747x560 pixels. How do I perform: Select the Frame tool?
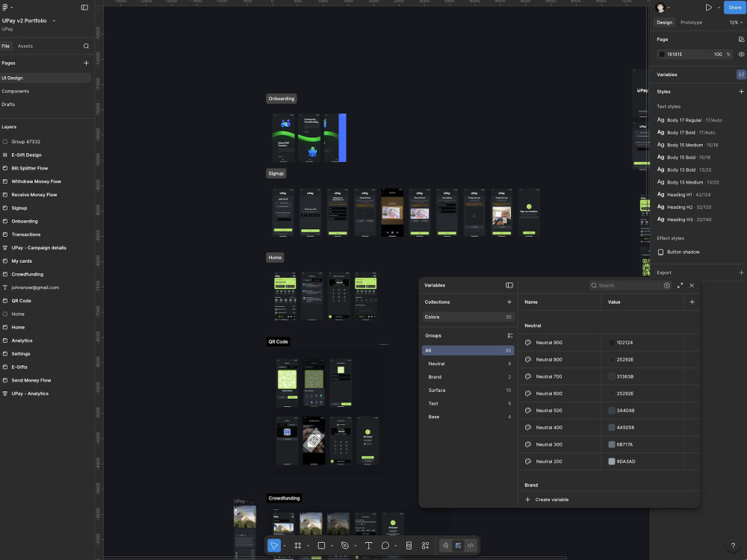click(x=298, y=546)
